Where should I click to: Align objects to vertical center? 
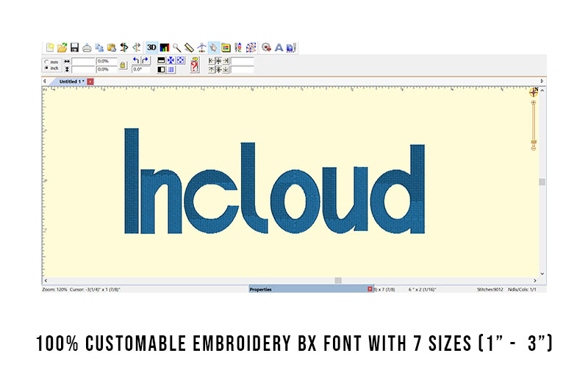click(218, 70)
